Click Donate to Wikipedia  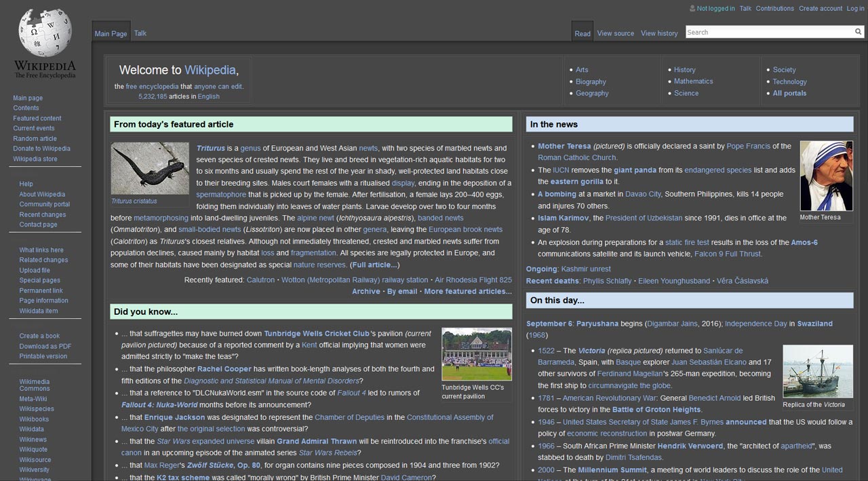coord(41,149)
